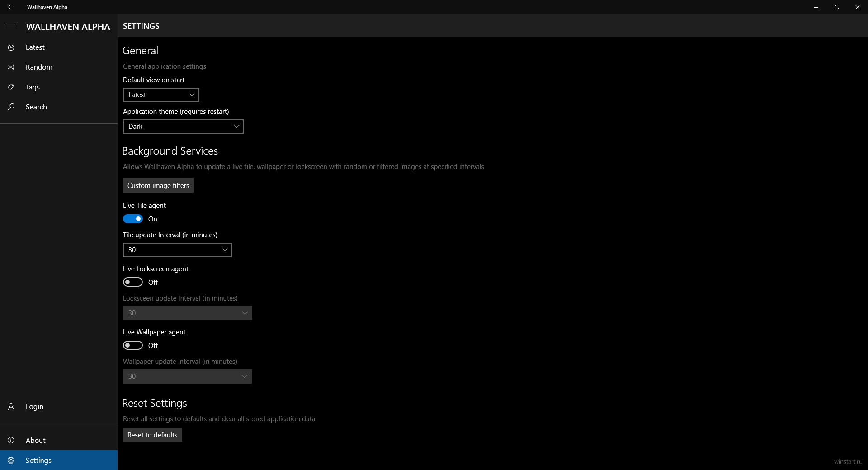Click the Background Services heading

coord(170,151)
